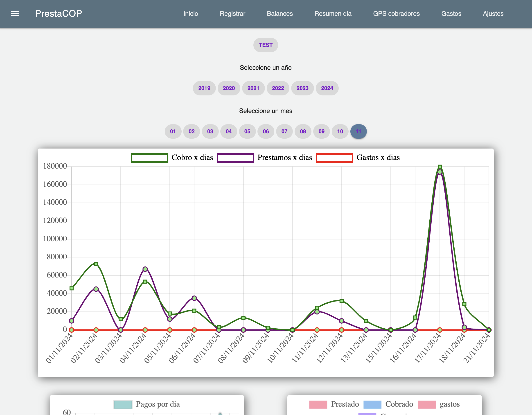Open the Registrar menu item
The image size is (532, 415).
tap(232, 14)
